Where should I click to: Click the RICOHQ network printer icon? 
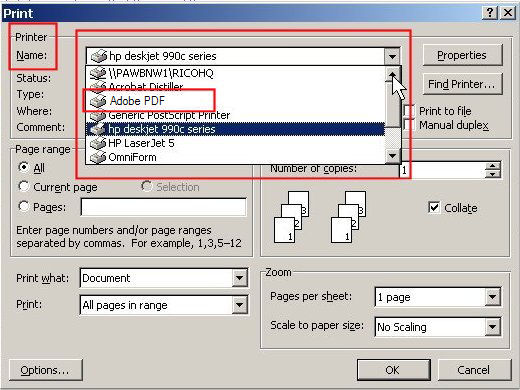[x=98, y=73]
